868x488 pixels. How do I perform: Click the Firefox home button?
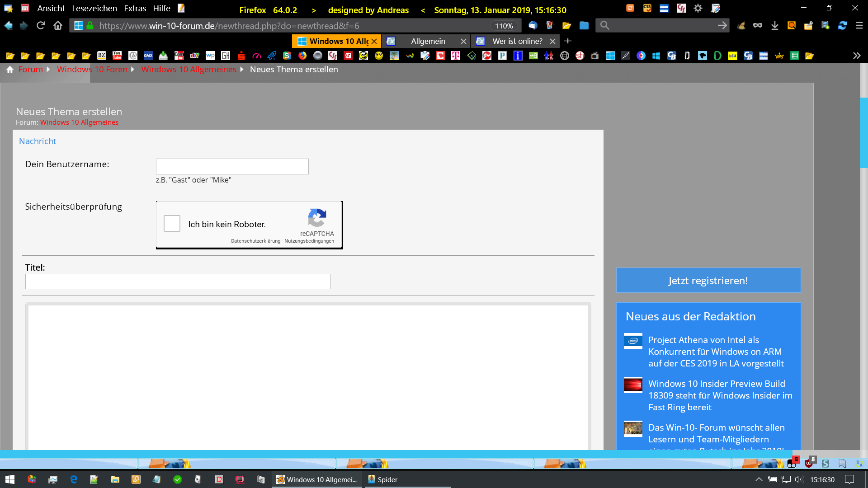[58, 26]
